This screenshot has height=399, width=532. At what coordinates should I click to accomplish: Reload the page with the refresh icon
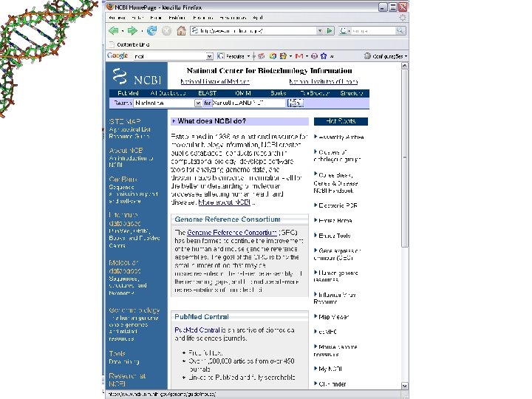point(151,31)
